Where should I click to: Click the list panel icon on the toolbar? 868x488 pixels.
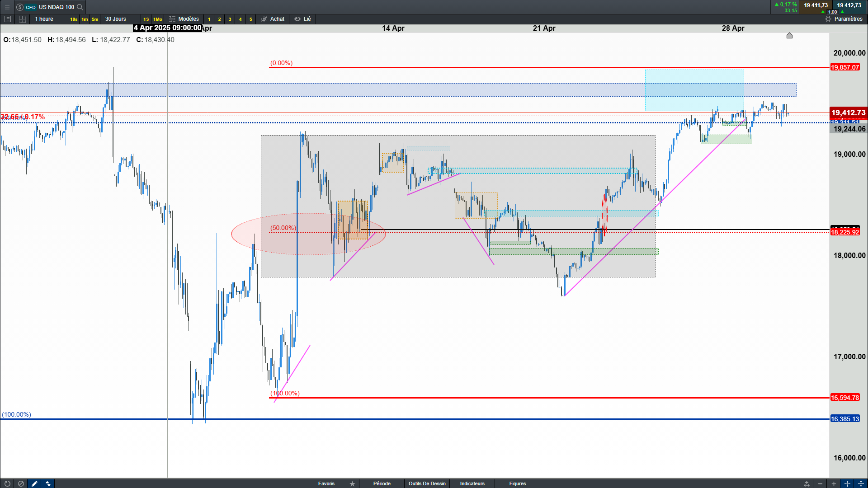(x=7, y=19)
